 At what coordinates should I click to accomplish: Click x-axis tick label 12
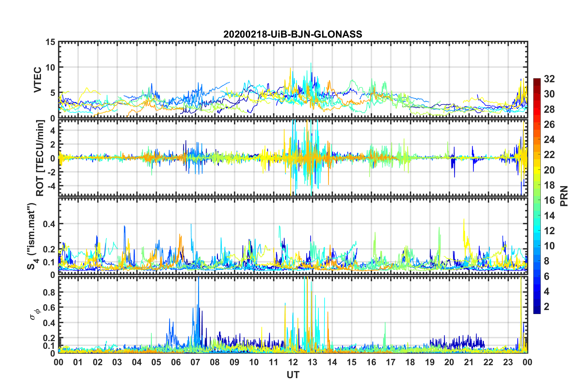click(x=293, y=362)
